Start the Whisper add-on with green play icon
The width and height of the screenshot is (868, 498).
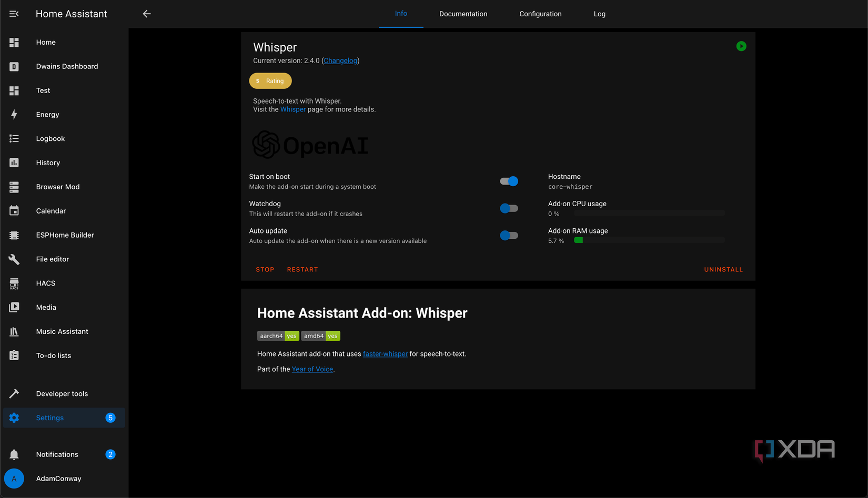pos(741,46)
